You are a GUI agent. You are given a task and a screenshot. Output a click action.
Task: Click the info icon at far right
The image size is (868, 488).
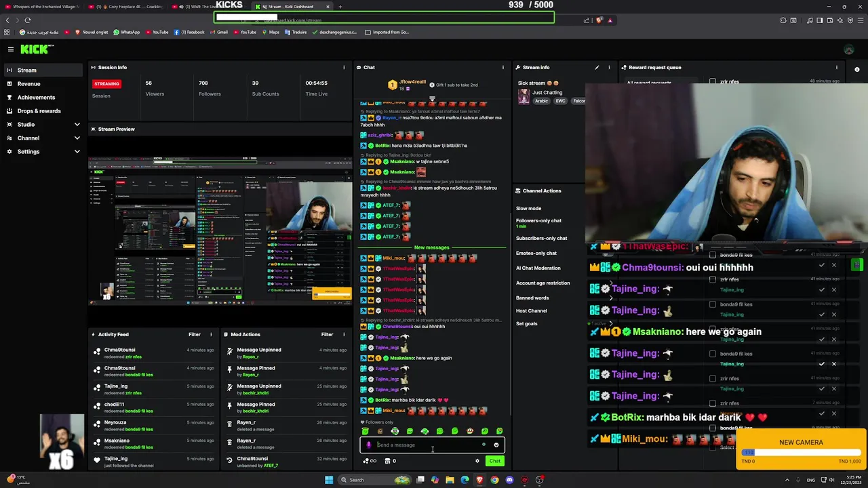tap(856, 69)
